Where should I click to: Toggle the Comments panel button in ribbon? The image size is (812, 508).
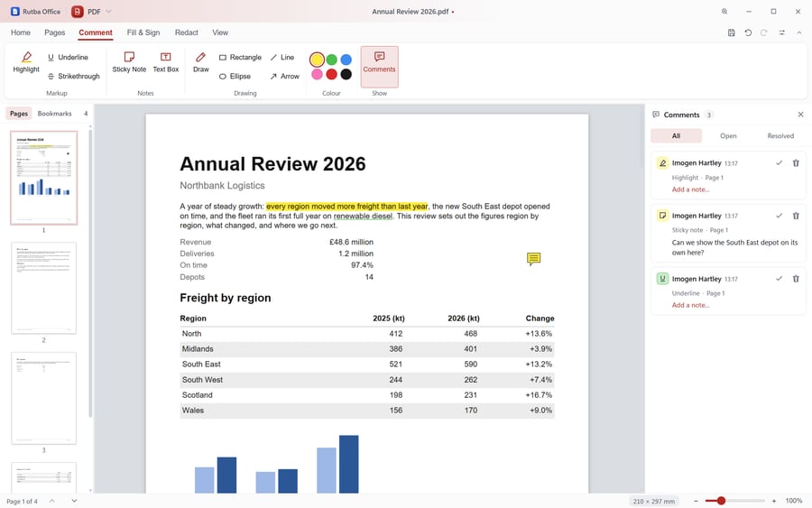[379, 67]
